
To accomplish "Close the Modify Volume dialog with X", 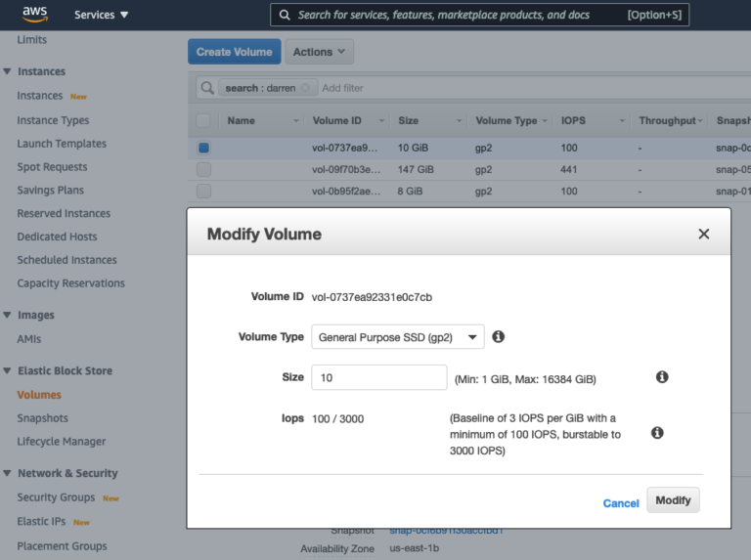I will 703,235.
